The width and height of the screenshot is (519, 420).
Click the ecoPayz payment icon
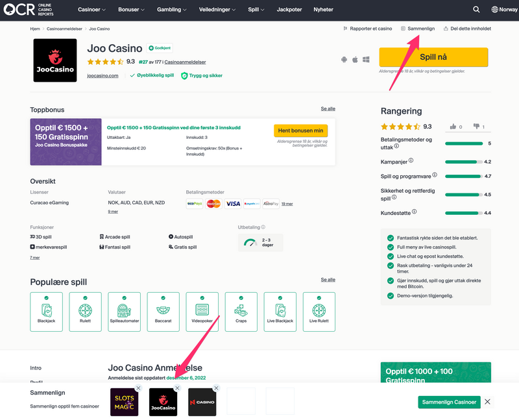[x=194, y=204]
